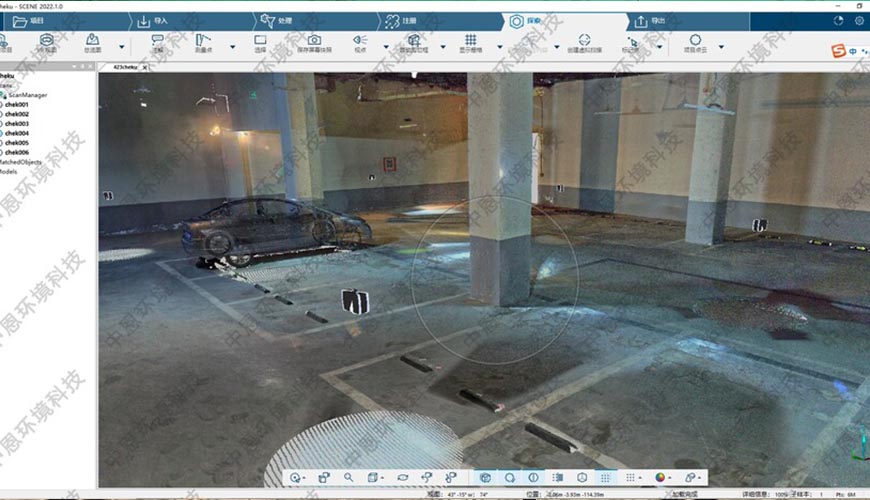Click the fit-view boxes icon in bottom toolbar
The height and width of the screenshot is (500, 870).
(324, 477)
